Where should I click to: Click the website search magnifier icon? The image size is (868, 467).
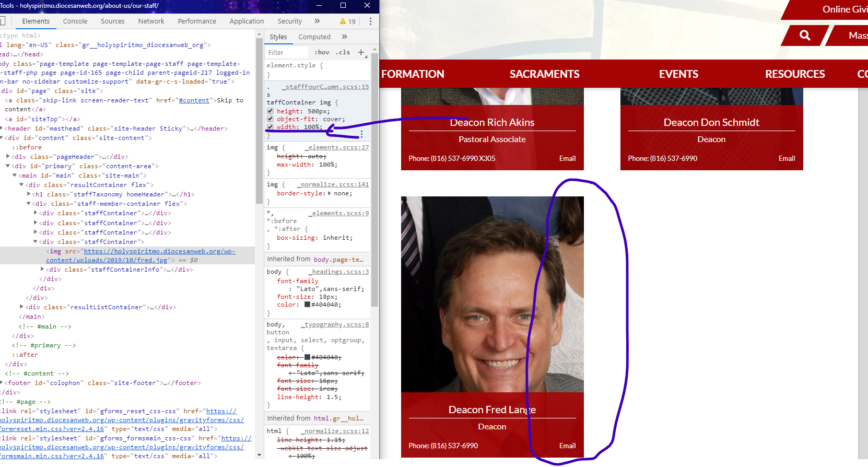(x=805, y=36)
